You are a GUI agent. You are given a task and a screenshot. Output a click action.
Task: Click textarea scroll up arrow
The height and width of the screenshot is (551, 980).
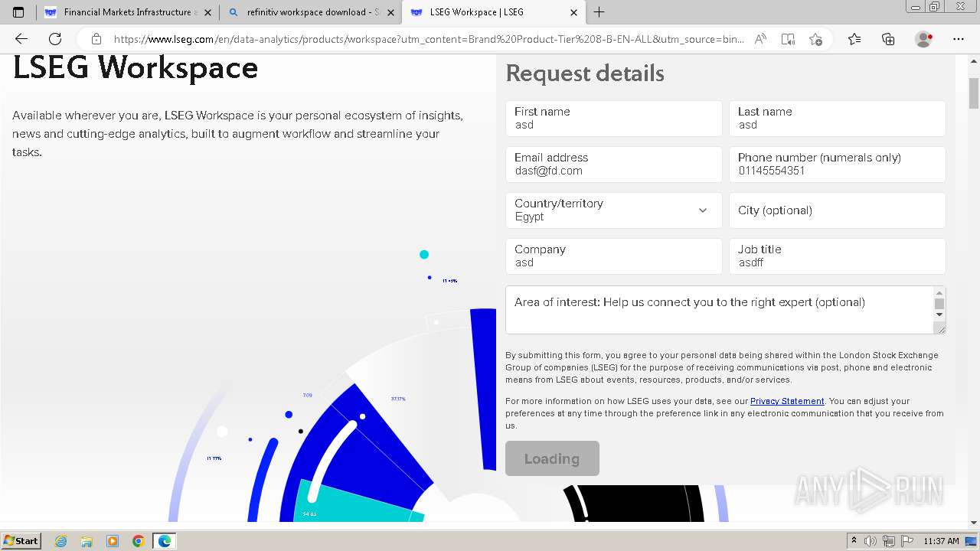[939, 293]
